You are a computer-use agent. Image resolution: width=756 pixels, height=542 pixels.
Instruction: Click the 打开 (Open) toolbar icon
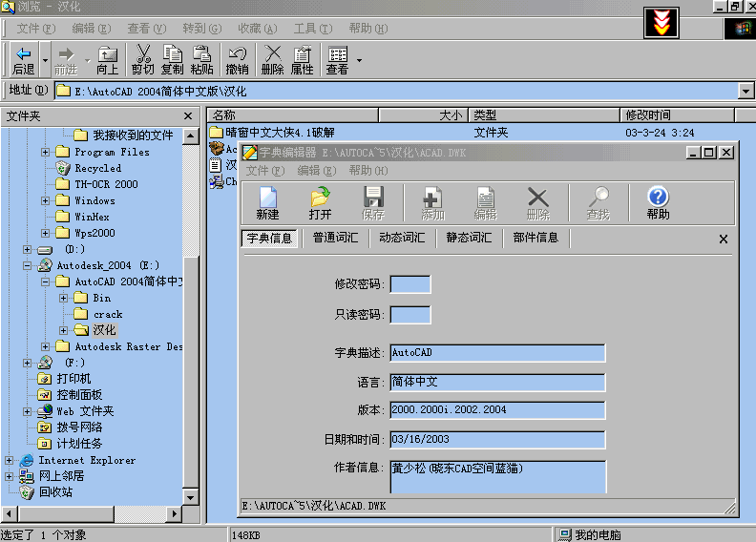pyautogui.click(x=320, y=202)
